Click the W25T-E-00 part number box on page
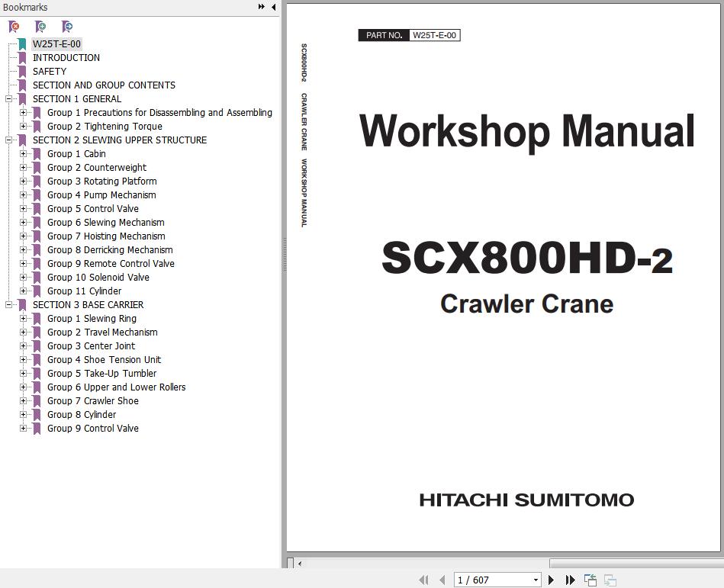 click(x=435, y=35)
